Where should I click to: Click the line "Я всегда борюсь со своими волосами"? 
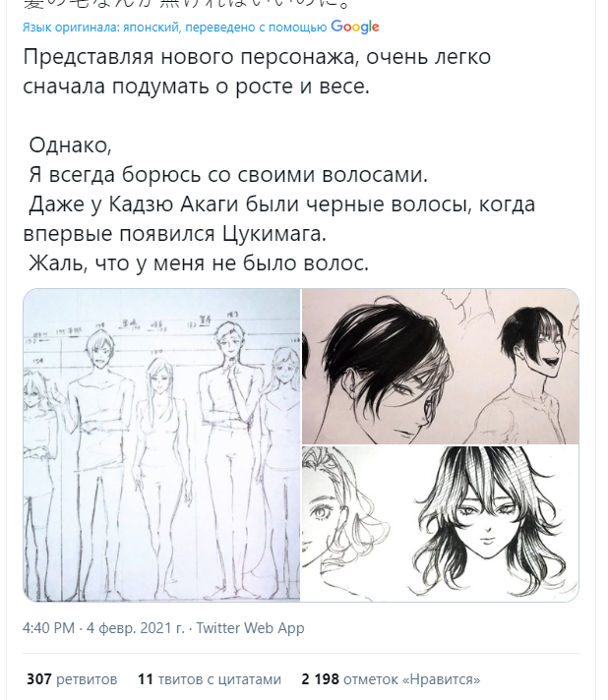point(228,175)
